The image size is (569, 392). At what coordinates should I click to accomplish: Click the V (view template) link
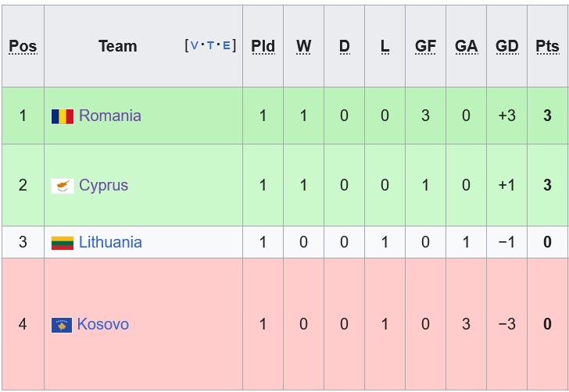tap(195, 45)
